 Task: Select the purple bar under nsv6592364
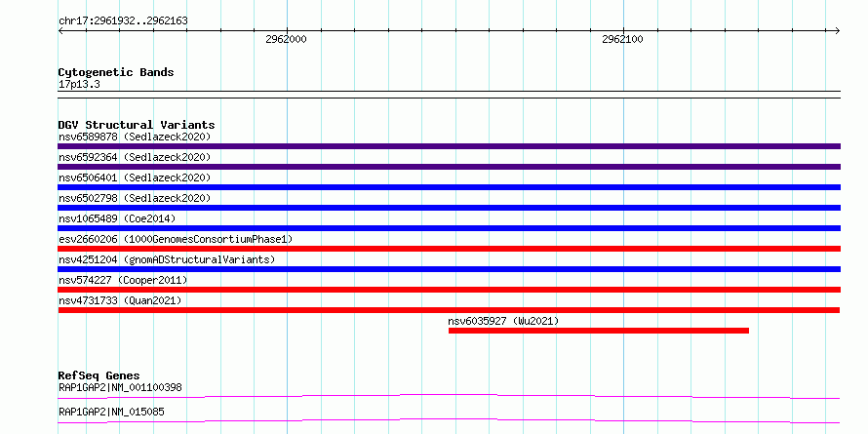point(449,167)
